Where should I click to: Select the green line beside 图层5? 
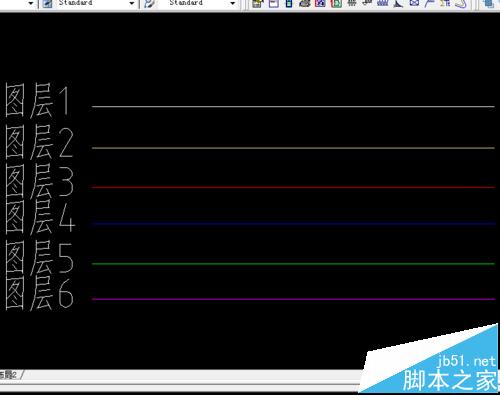(293, 264)
